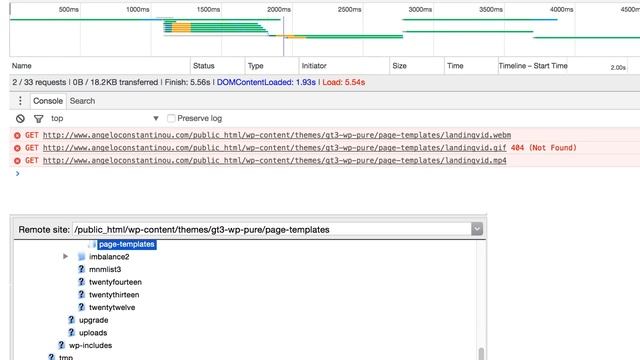The width and height of the screenshot is (640, 360).
Task: Select the twentythirteen folder
Action: (x=114, y=295)
